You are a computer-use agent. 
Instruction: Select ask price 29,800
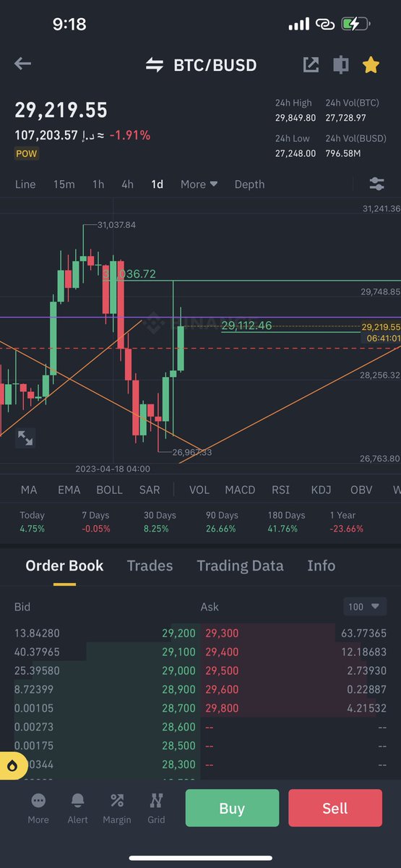click(x=222, y=708)
